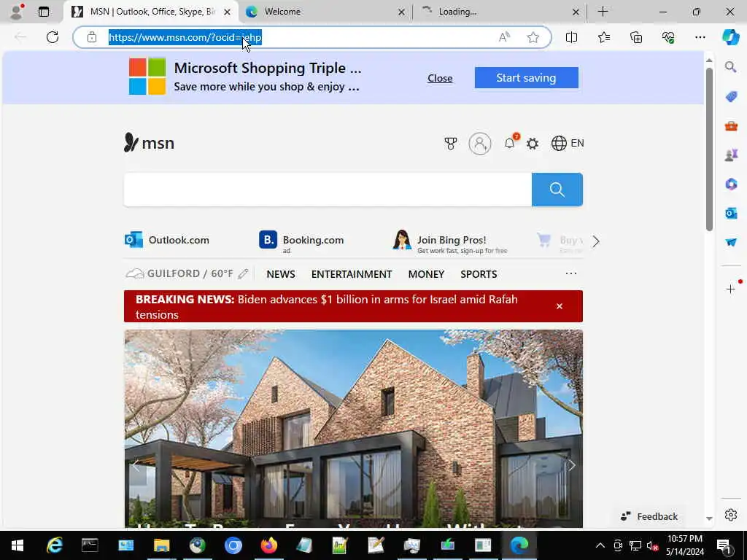This screenshot has height=560, width=747.
Task: Open sidebar settings gear at bottom
Action: (x=731, y=515)
